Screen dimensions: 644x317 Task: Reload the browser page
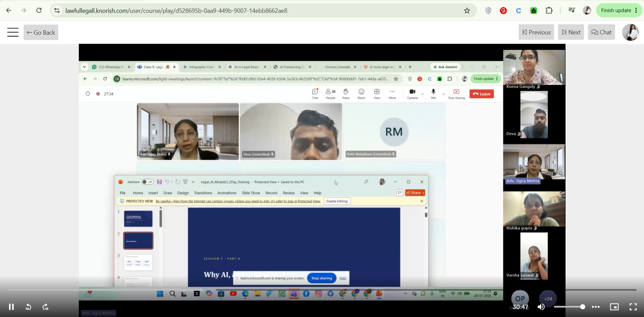[x=39, y=10]
